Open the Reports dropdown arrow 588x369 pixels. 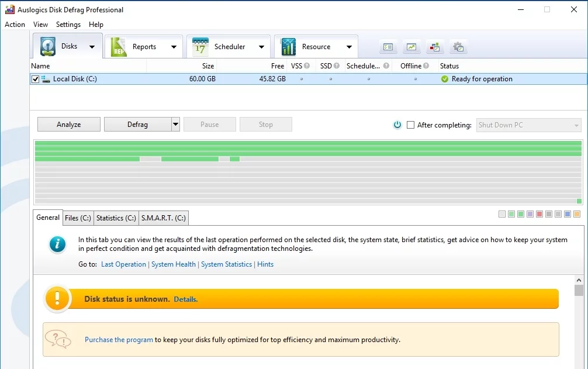coord(174,47)
